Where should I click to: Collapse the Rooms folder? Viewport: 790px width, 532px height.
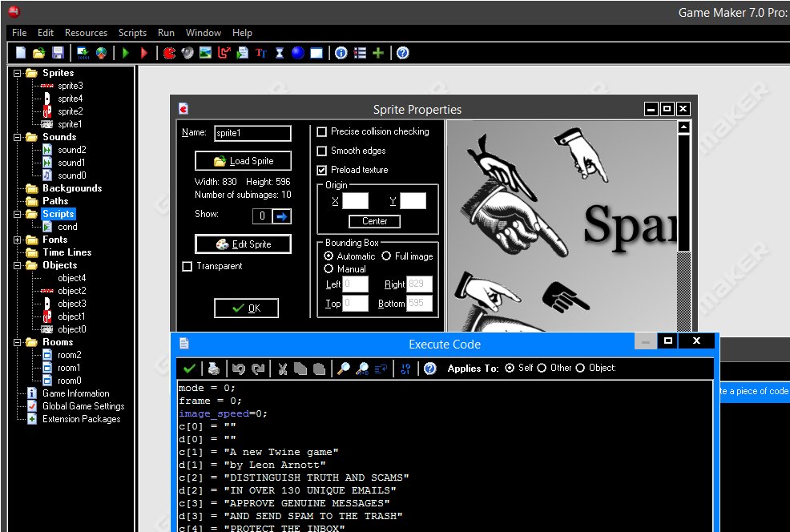coord(18,342)
